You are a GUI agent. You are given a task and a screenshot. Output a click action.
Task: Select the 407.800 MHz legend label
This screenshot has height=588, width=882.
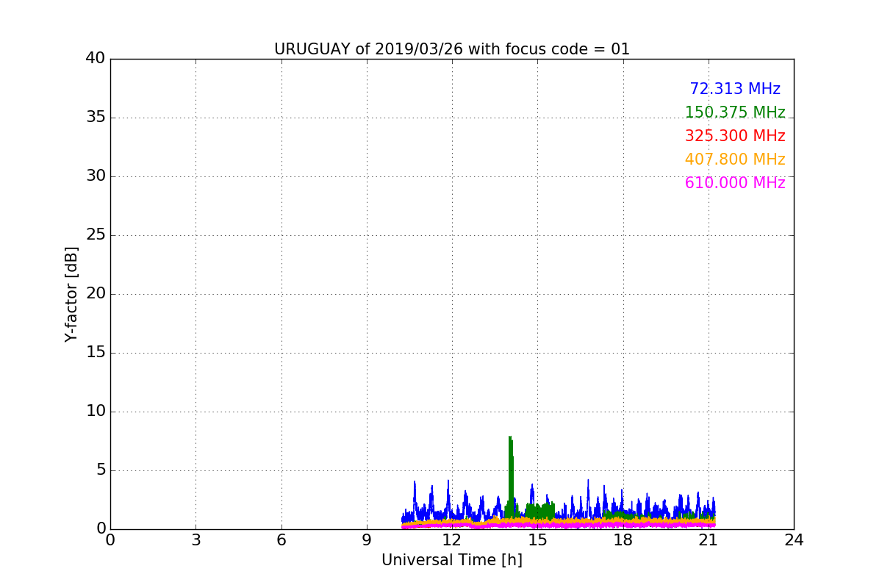pyautogui.click(x=735, y=159)
